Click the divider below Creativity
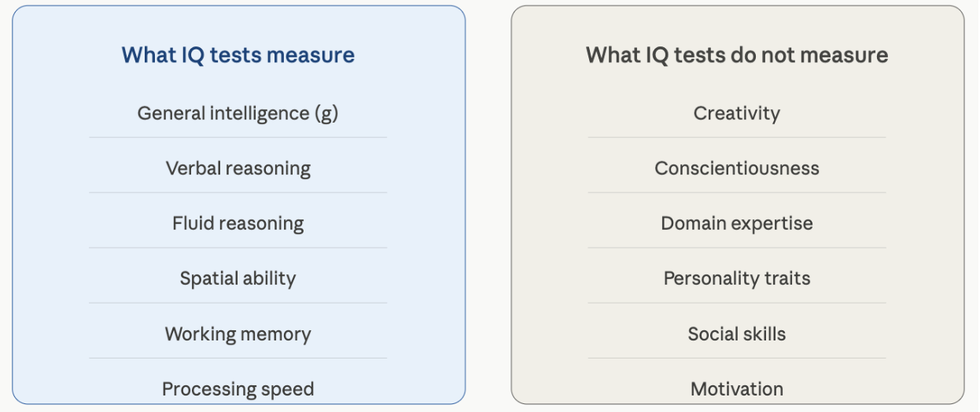This screenshot has height=412, width=980. click(x=737, y=138)
